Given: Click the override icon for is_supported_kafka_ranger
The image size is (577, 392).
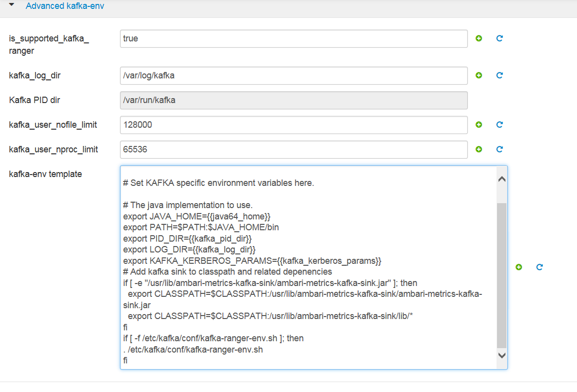Looking at the screenshot, I should [478, 38].
